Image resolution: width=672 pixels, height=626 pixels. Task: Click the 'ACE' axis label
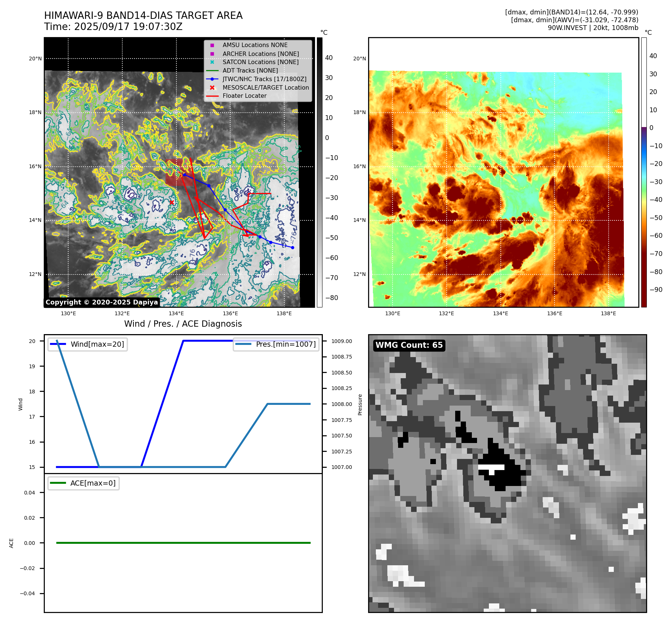(x=11, y=543)
